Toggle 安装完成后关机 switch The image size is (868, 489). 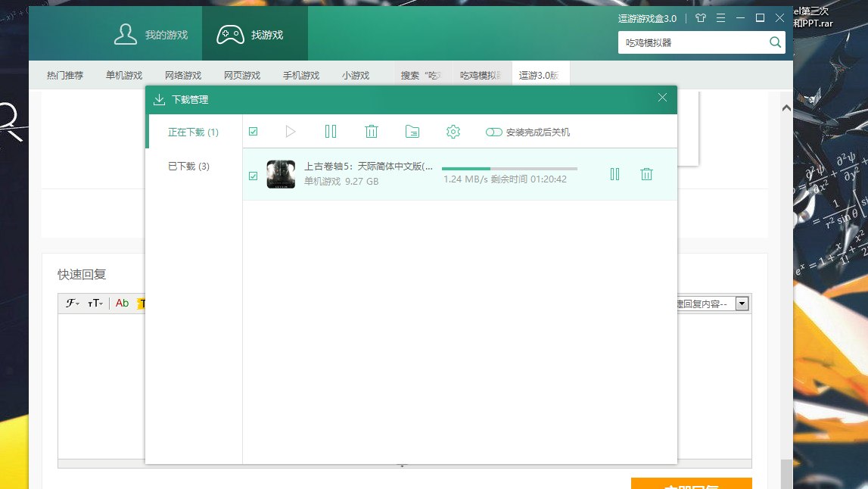(494, 132)
